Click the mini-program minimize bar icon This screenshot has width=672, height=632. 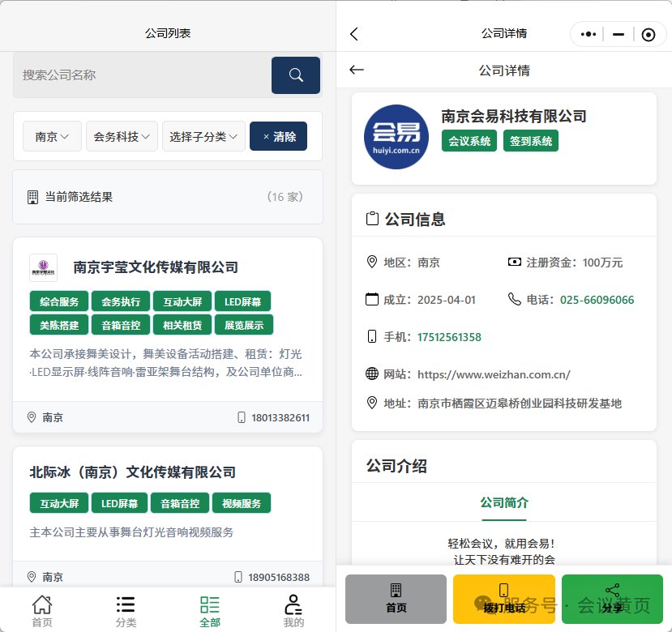pyautogui.click(x=618, y=34)
